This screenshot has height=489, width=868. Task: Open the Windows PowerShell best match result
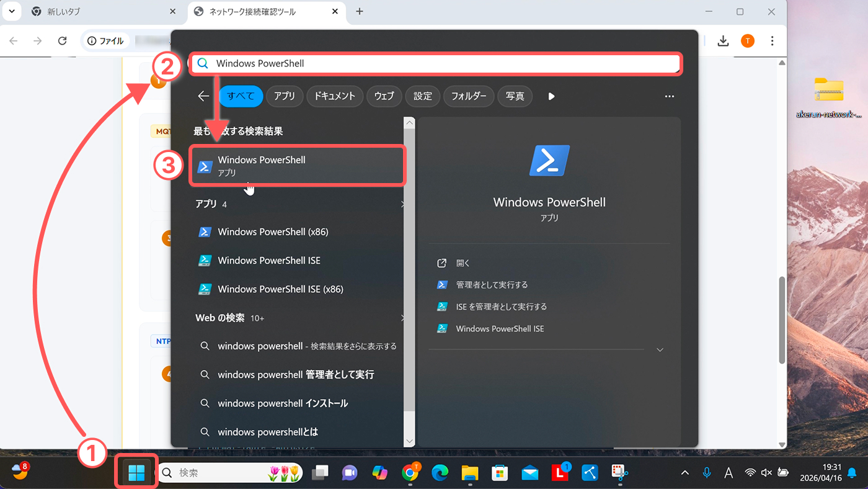[x=298, y=166]
